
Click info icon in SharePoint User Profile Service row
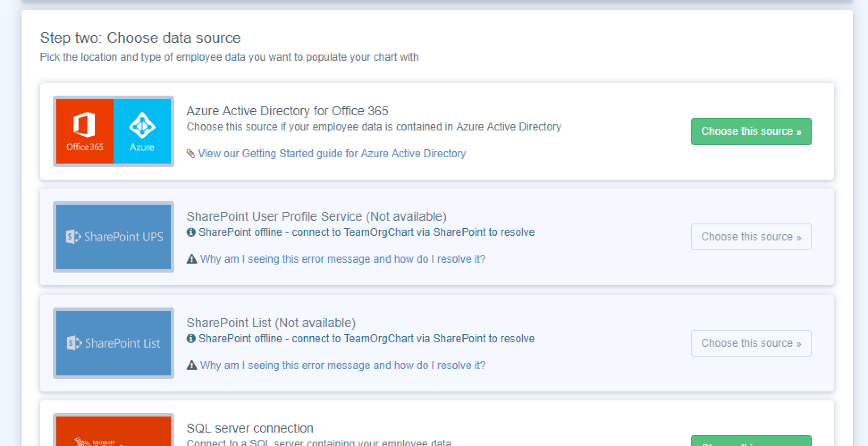pos(191,232)
